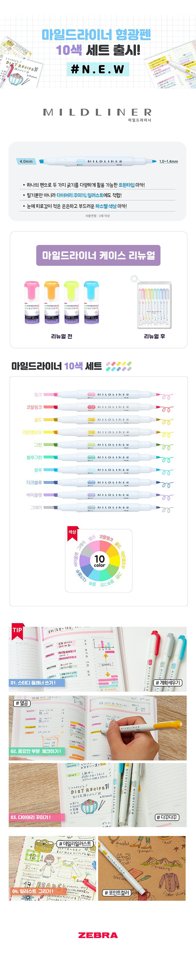Click the 골드 highlighter pen row

point(108,420)
